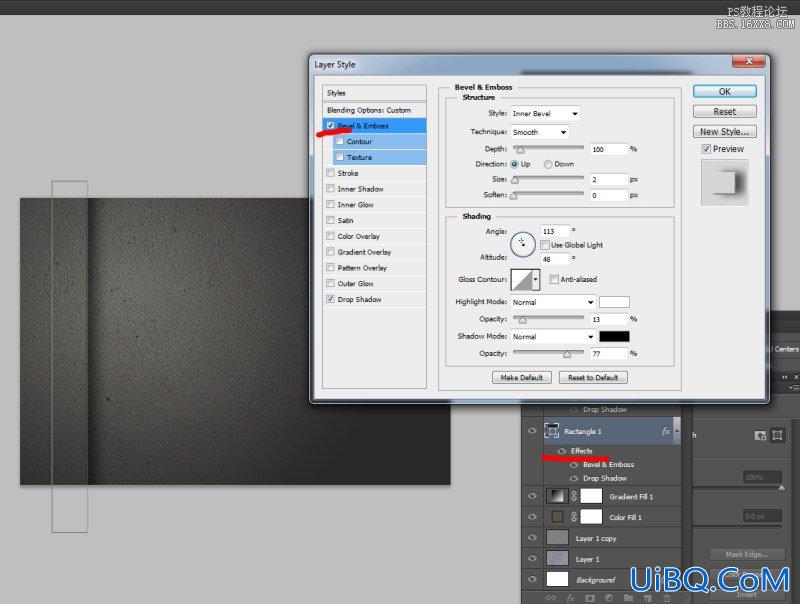Click the pixel mask icon in Masks panel

pos(760,435)
